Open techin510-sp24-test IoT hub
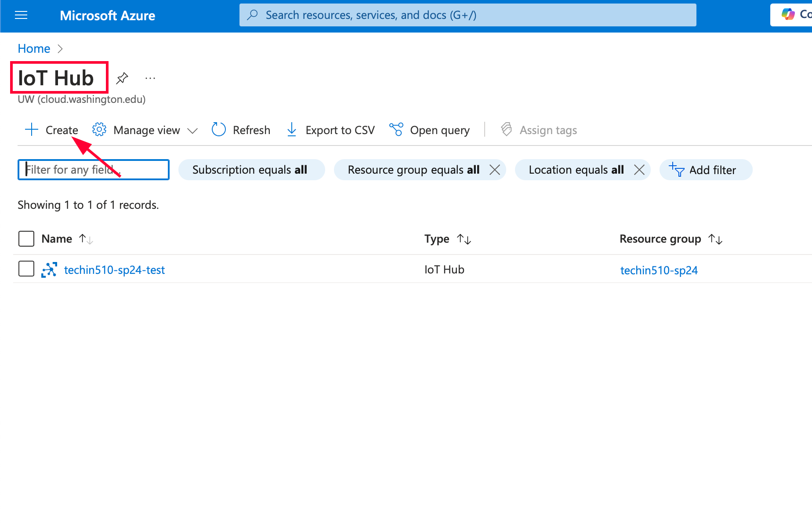 [x=114, y=270]
